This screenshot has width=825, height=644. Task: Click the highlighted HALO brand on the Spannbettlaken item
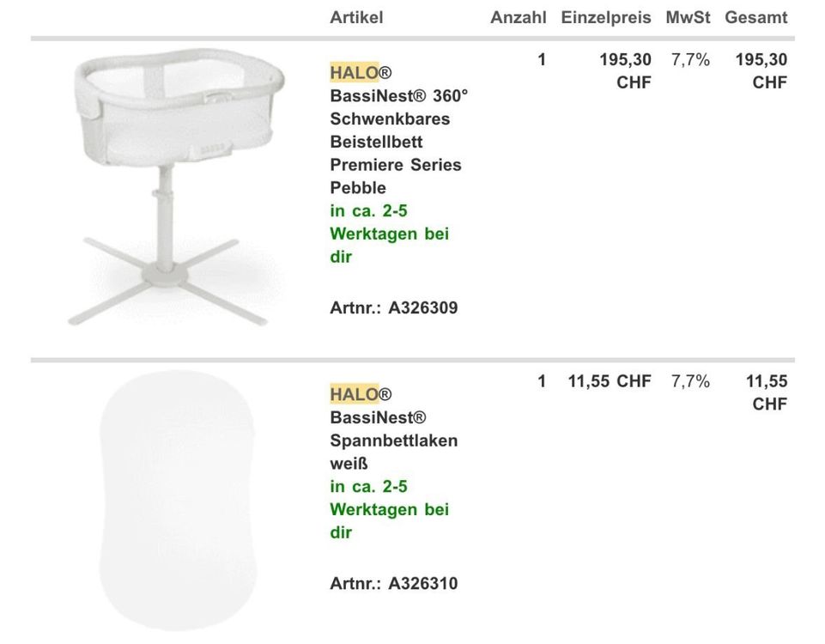(354, 394)
